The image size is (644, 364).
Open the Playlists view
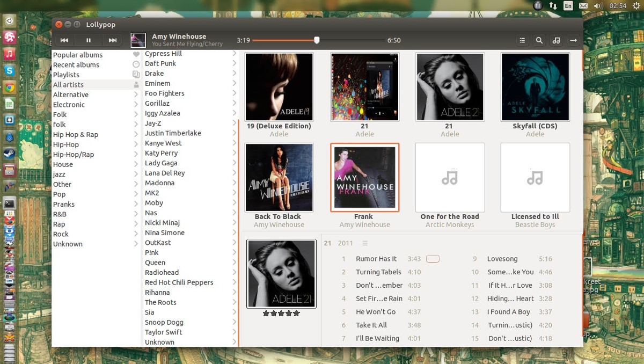coord(96,75)
